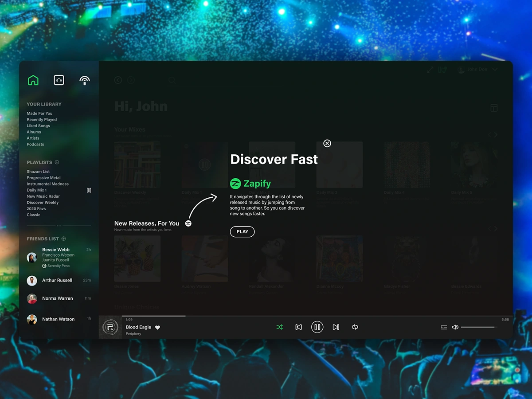Open the Audrey Watson album cover

coord(205,258)
